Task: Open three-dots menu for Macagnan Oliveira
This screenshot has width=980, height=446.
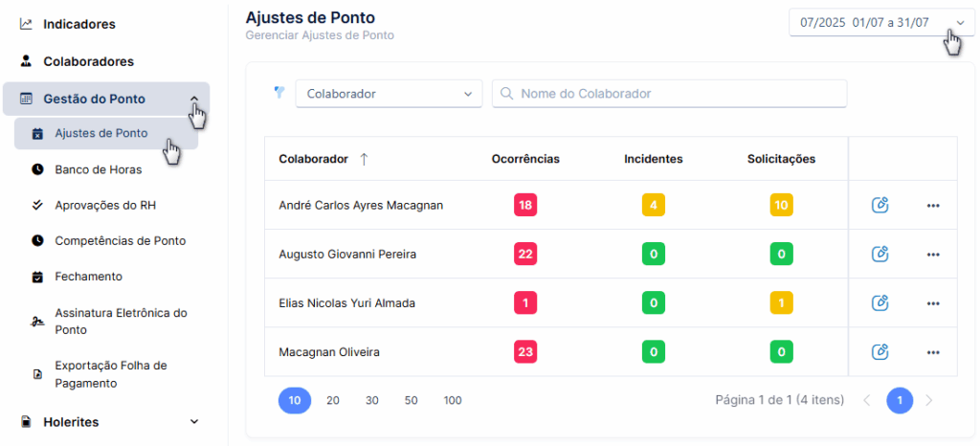Action: (933, 352)
